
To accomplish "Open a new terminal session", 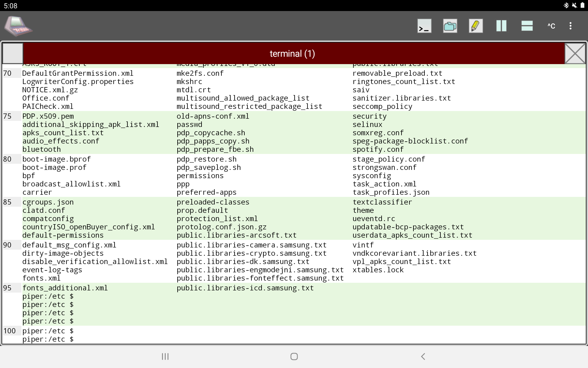I will tap(424, 26).
